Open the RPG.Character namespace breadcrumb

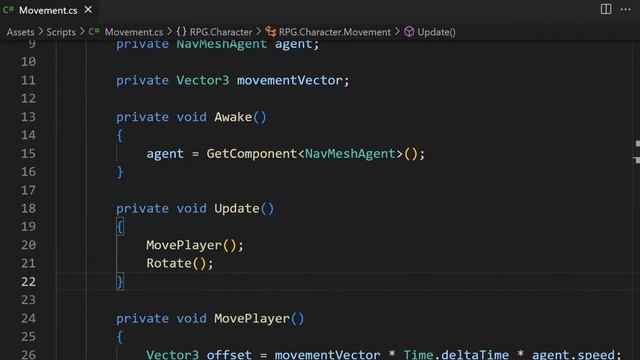pos(221,32)
